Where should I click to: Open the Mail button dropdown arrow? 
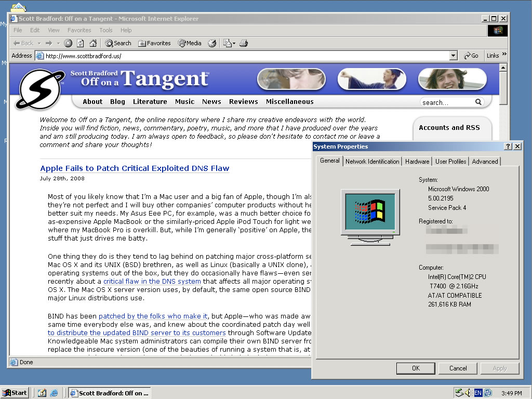(x=234, y=43)
